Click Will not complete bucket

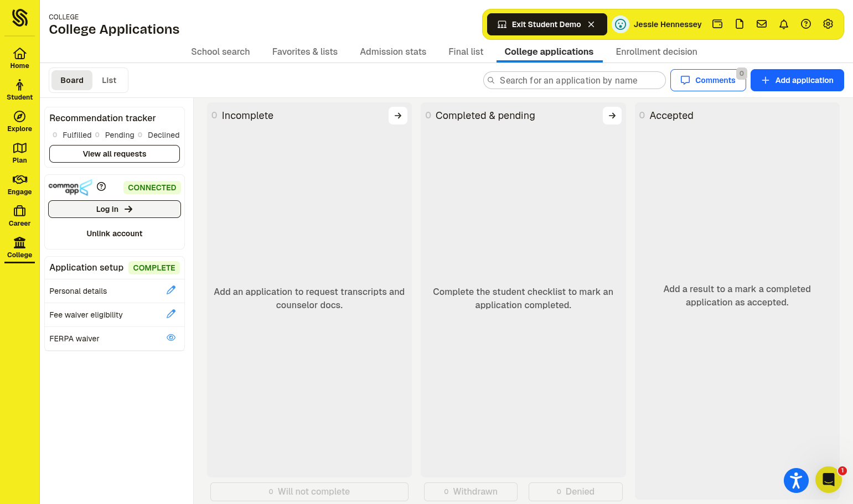point(309,491)
